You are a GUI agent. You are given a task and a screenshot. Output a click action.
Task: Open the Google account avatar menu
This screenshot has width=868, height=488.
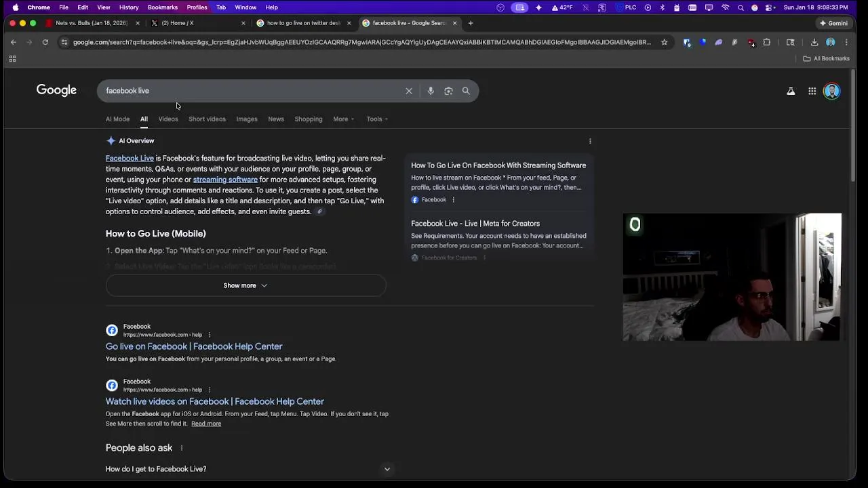831,91
